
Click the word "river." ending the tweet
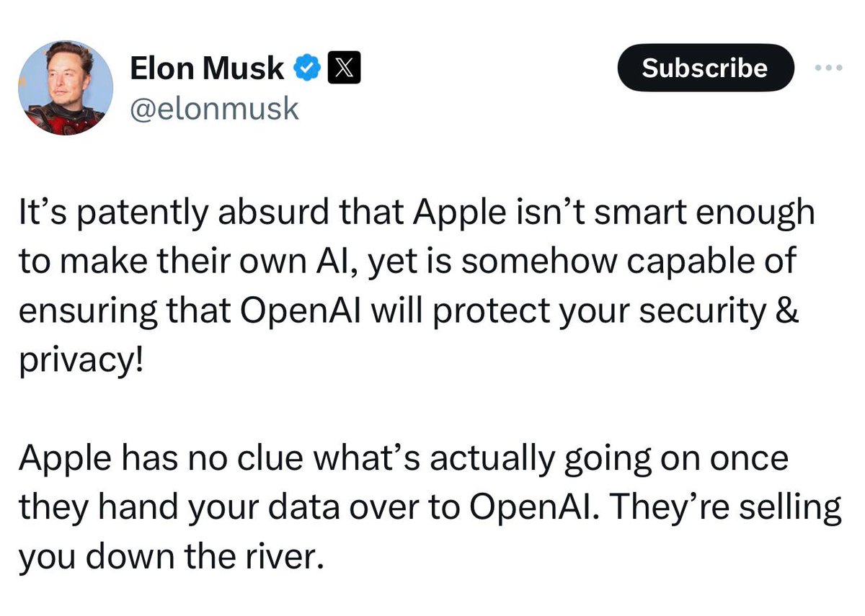click(x=278, y=557)
